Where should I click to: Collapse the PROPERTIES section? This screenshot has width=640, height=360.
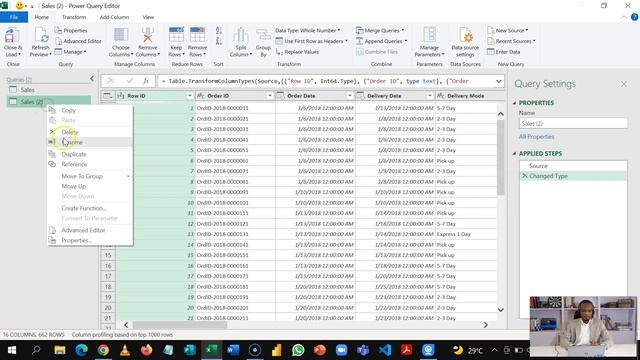pos(514,103)
